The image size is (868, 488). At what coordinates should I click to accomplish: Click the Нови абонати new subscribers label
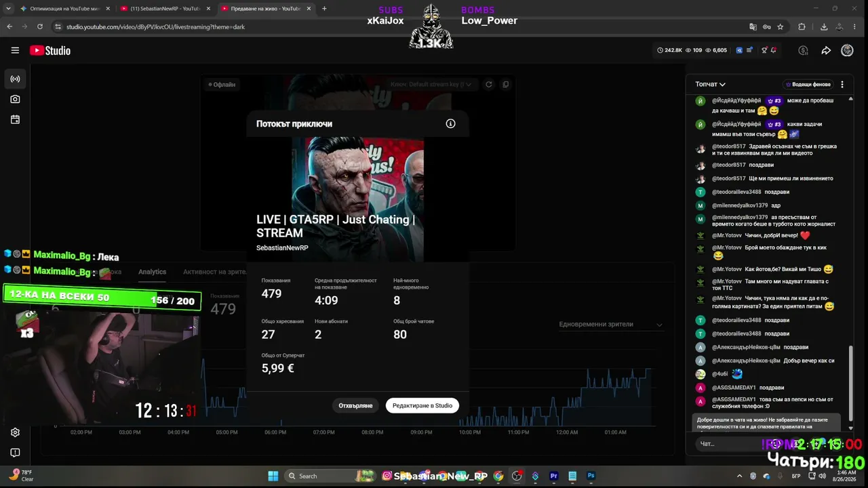[x=331, y=321]
